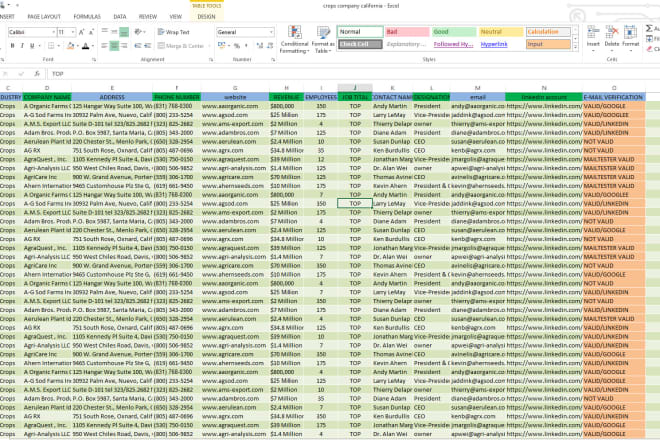The height and width of the screenshot is (440, 660).
Task: Toggle Italic formatting
Action: [x=22, y=45]
